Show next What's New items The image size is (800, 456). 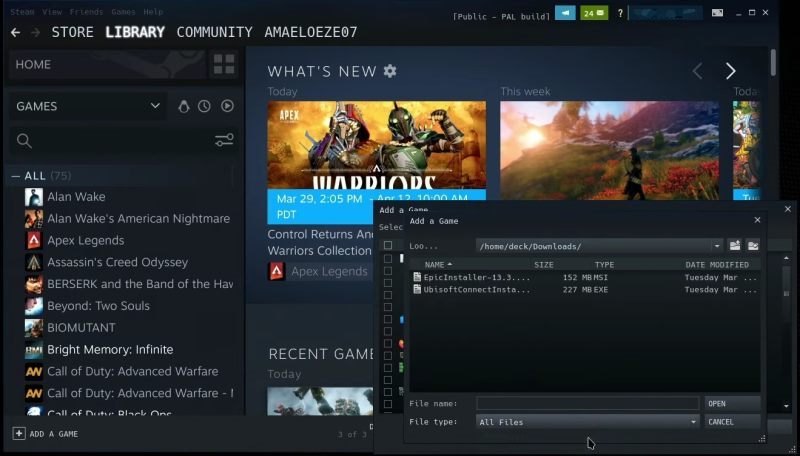pos(731,71)
